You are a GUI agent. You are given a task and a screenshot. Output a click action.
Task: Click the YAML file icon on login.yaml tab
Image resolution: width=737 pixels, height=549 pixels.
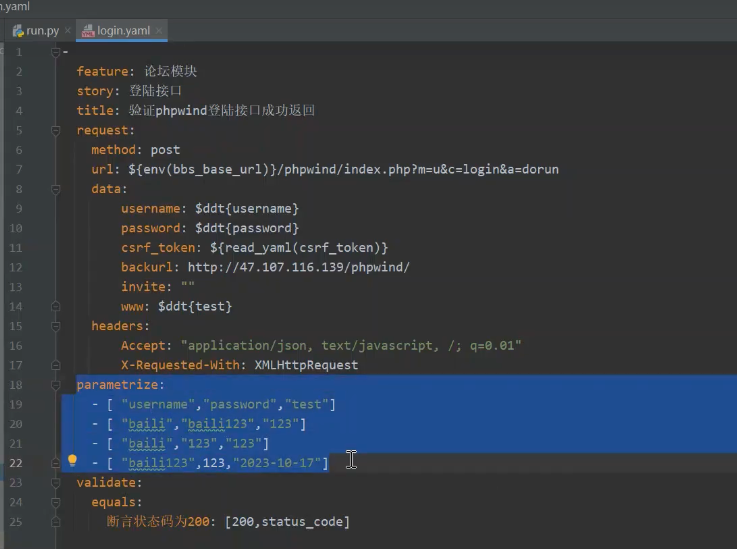[88, 31]
